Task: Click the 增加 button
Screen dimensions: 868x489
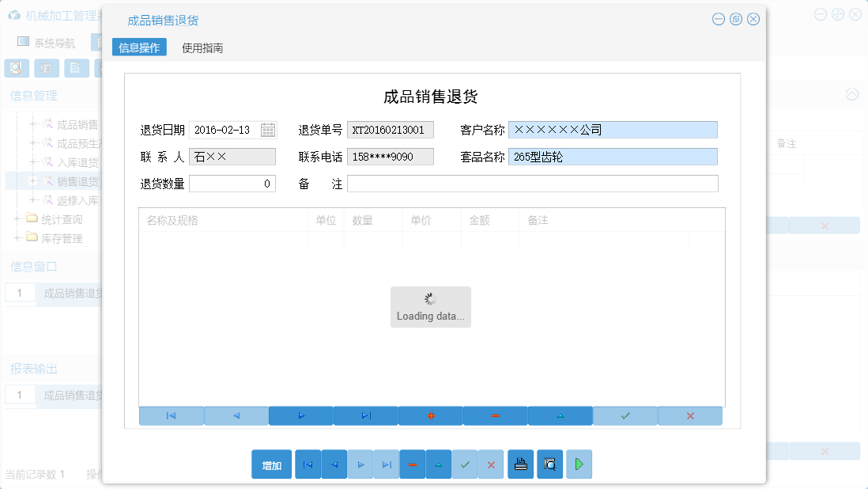Action: [x=271, y=464]
